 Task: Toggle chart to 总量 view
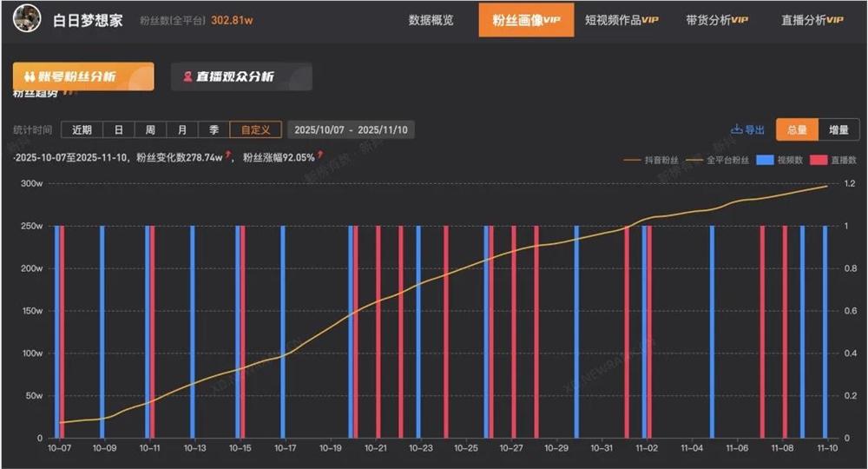point(797,129)
